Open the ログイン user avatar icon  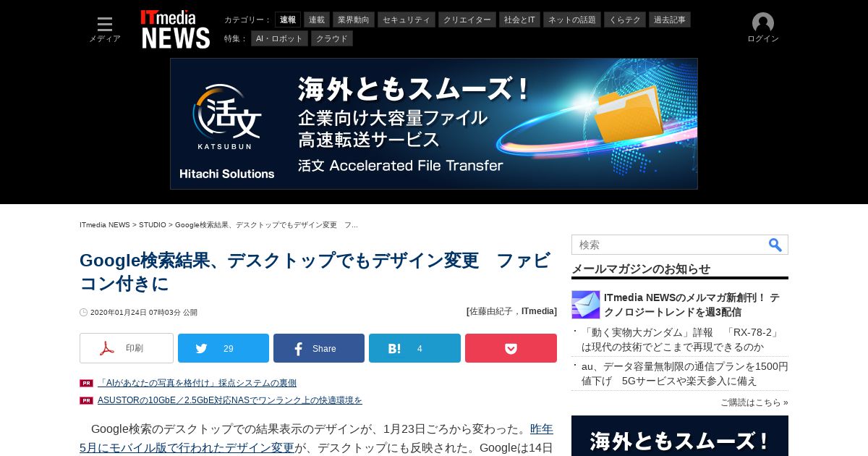click(x=762, y=24)
